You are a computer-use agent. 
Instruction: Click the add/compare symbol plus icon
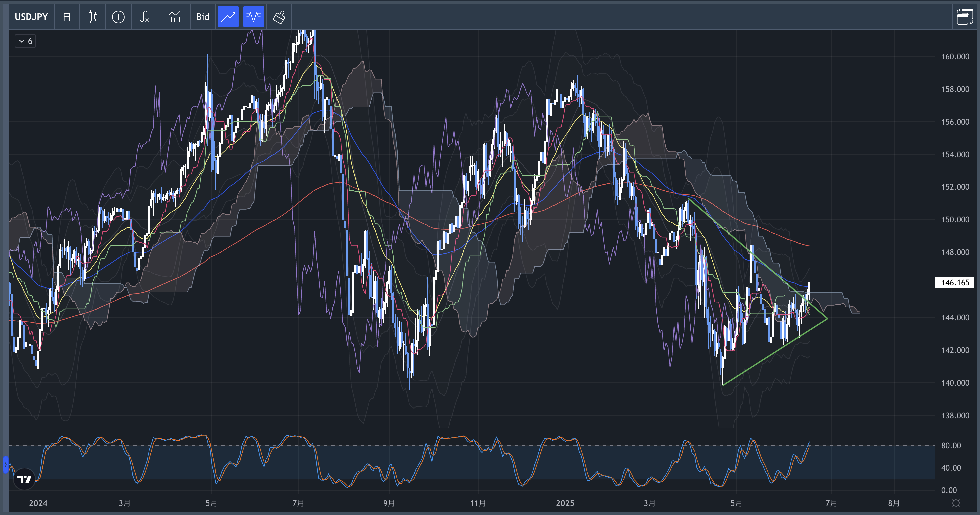pos(118,17)
